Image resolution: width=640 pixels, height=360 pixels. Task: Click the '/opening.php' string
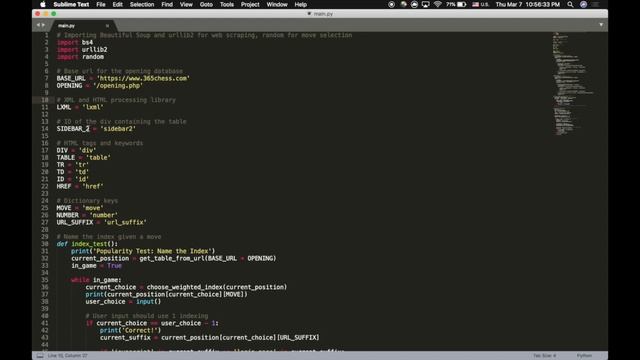click(x=118, y=85)
